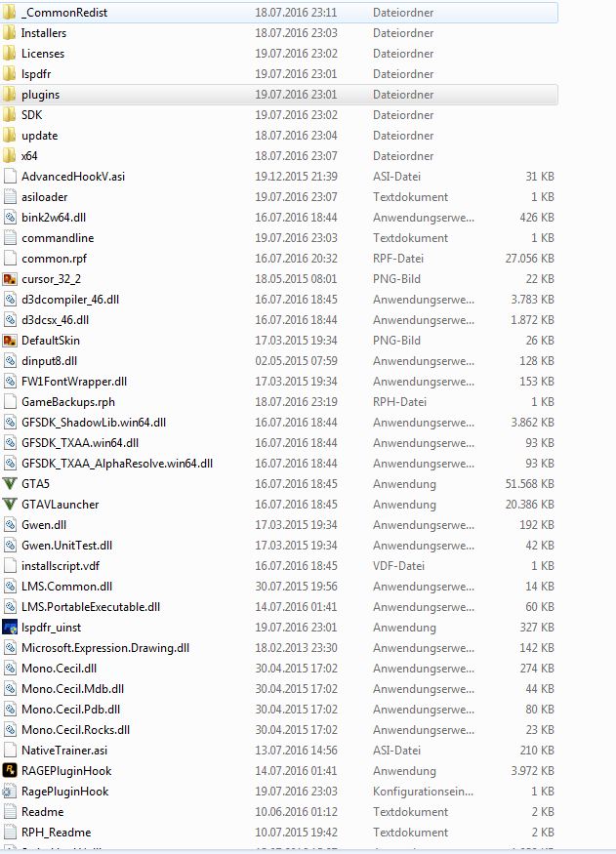Select the _CommonRedist folder icon
Viewport: 616px width, 854px height.
(10, 13)
